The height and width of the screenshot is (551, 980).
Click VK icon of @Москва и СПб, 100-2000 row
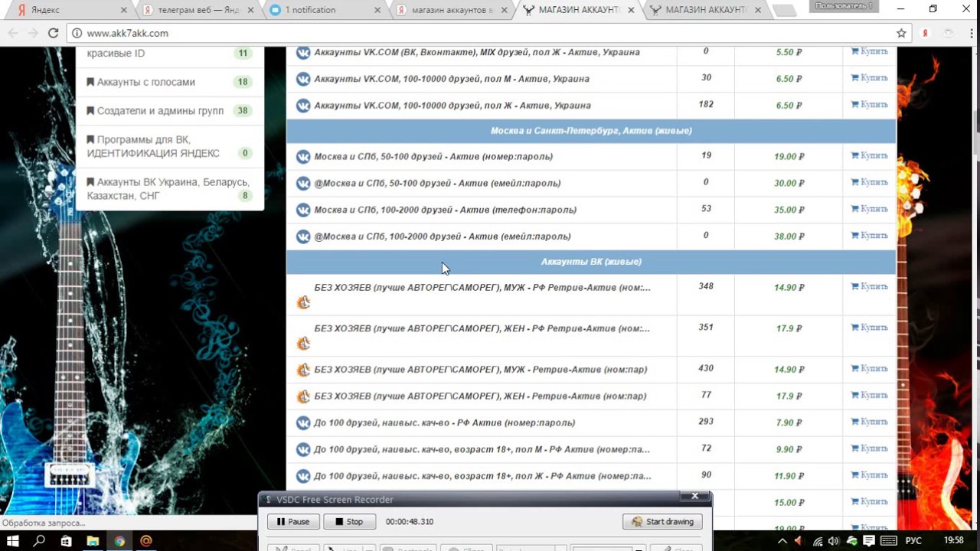coord(303,237)
